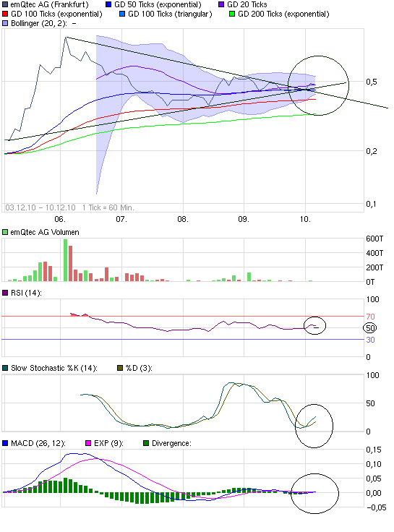The width and height of the screenshot is (394, 532).
Task: Click the '%D (3):' label
Action: [x=139, y=368]
